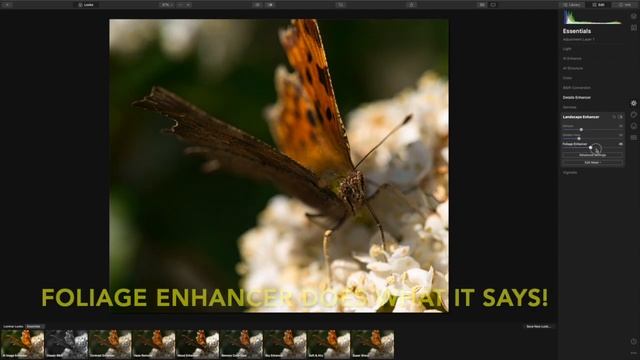Image resolution: width=640 pixels, height=360 pixels.
Task: Select the Pro tools icon
Action: (633, 138)
